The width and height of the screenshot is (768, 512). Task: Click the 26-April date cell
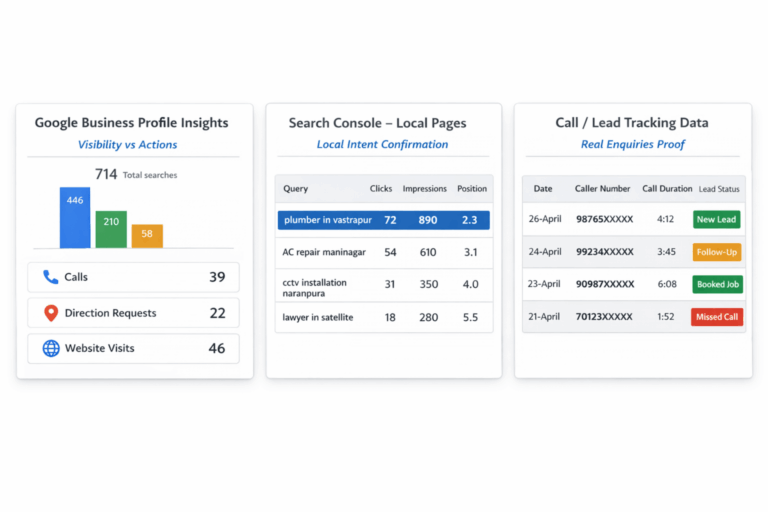coord(545,219)
